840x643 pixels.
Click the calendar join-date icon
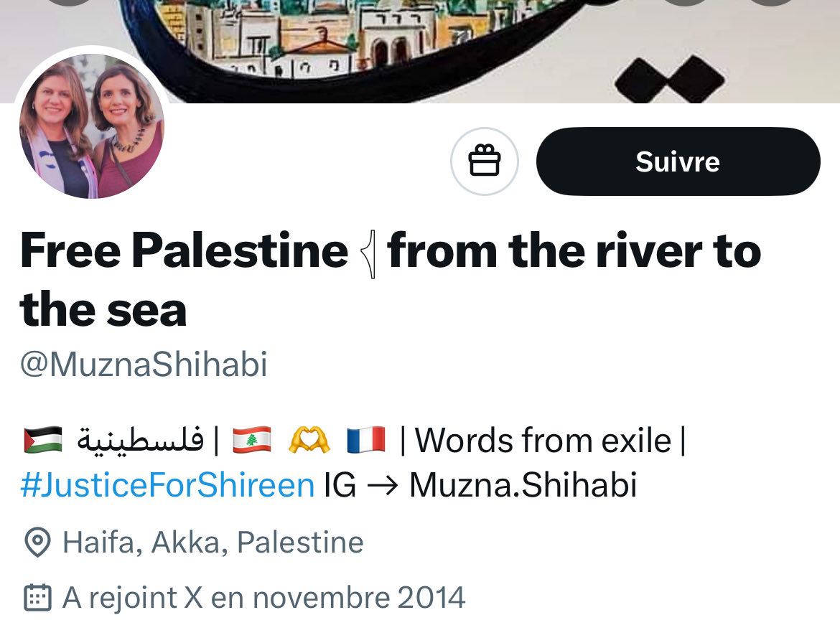tap(37, 598)
